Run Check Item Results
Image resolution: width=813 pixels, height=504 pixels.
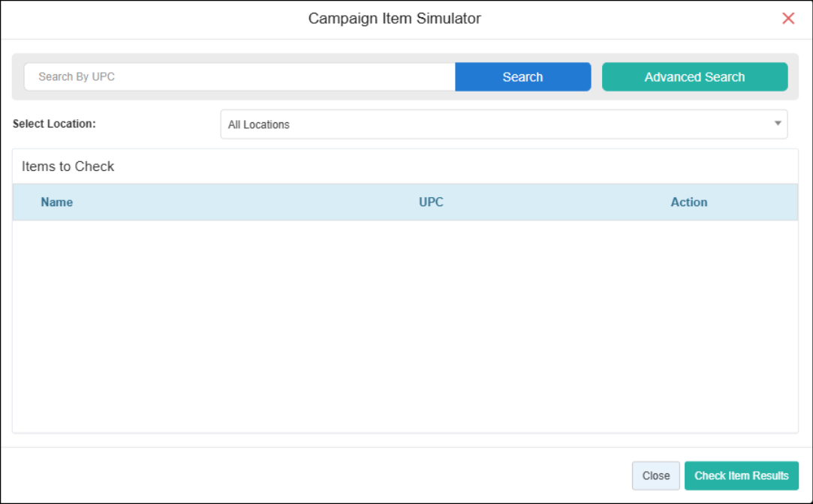click(x=741, y=475)
